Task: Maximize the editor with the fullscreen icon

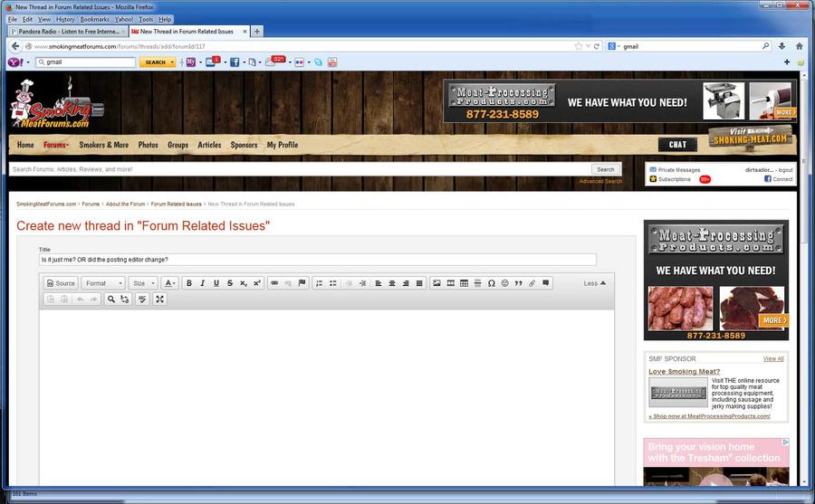Action: 160,300
